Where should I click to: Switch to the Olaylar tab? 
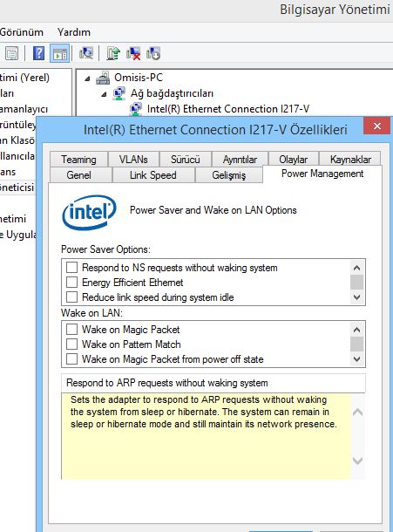pos(294,159)
